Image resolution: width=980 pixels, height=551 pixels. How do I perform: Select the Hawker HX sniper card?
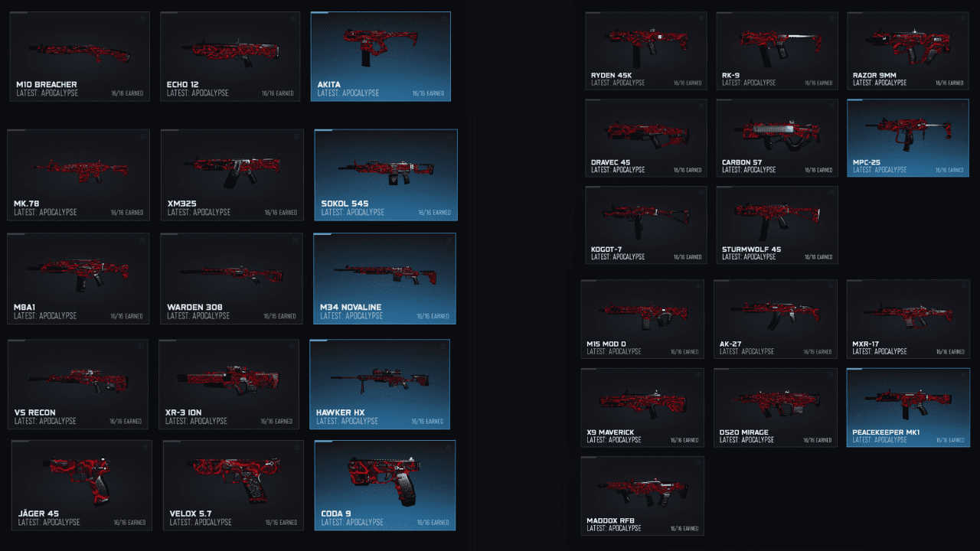coord(380,384)
